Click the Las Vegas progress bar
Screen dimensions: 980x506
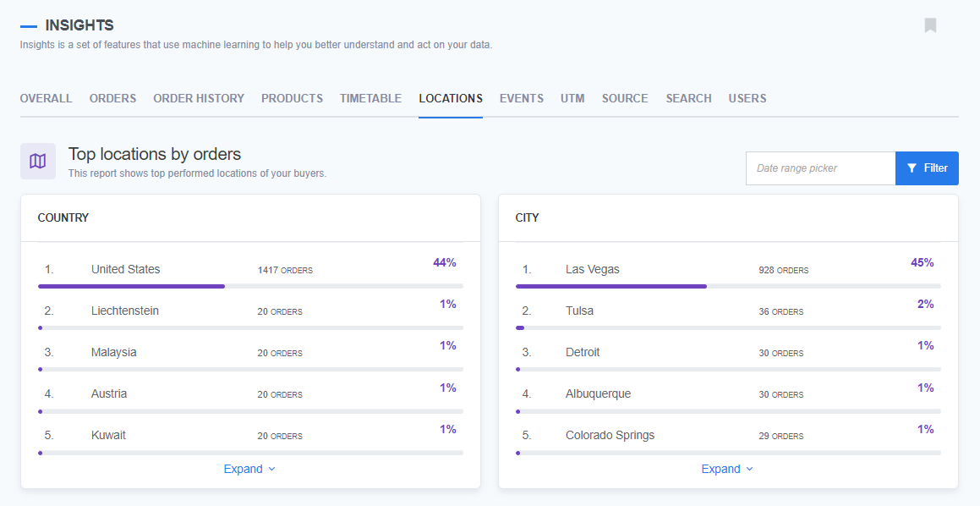pos(728,287)
